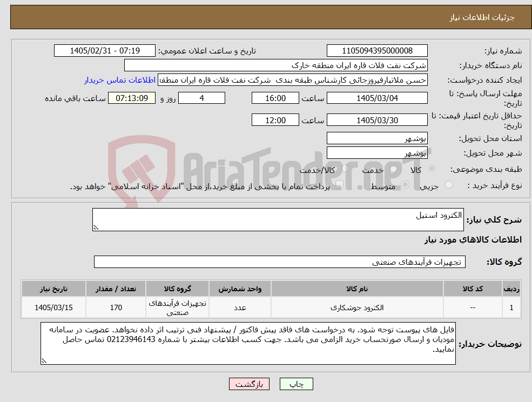Click the چاپ (print) button
Screen dimensions: 532x402
pos(296,384)
